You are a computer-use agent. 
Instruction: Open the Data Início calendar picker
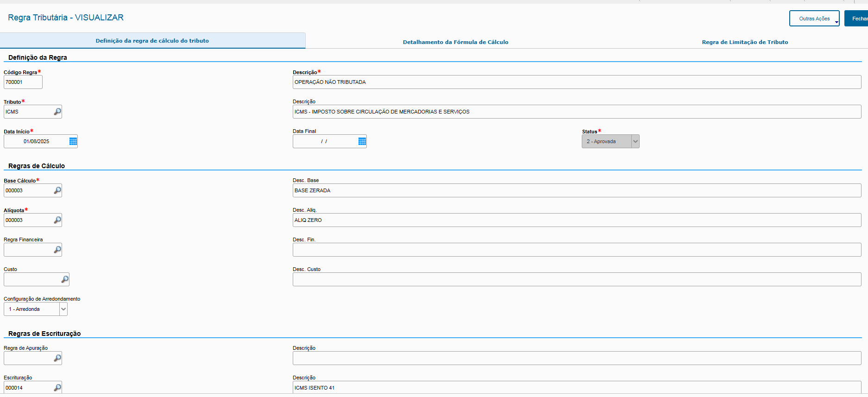pyautogui.click(x=73, y=141)
